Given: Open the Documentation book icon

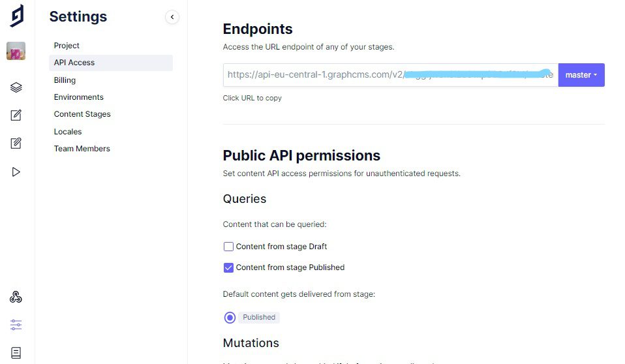Looking at the screenshot, I should (x=16, y=352).
